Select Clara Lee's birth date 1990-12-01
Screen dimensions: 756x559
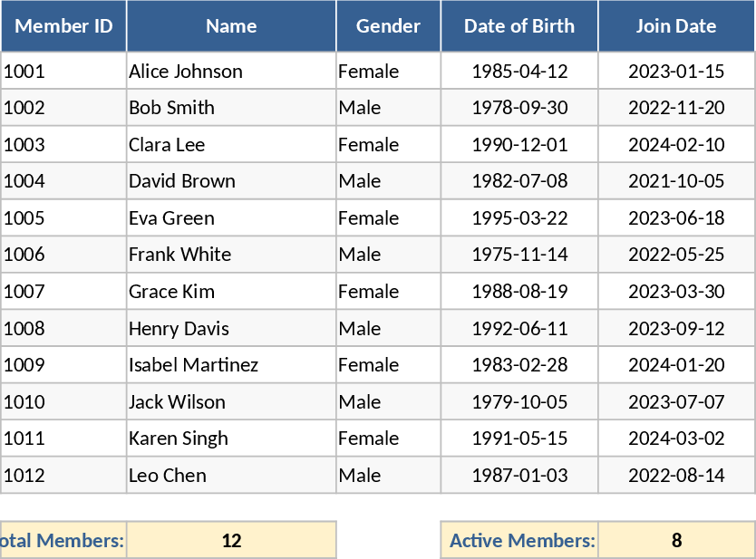click(x=519, y=144)
